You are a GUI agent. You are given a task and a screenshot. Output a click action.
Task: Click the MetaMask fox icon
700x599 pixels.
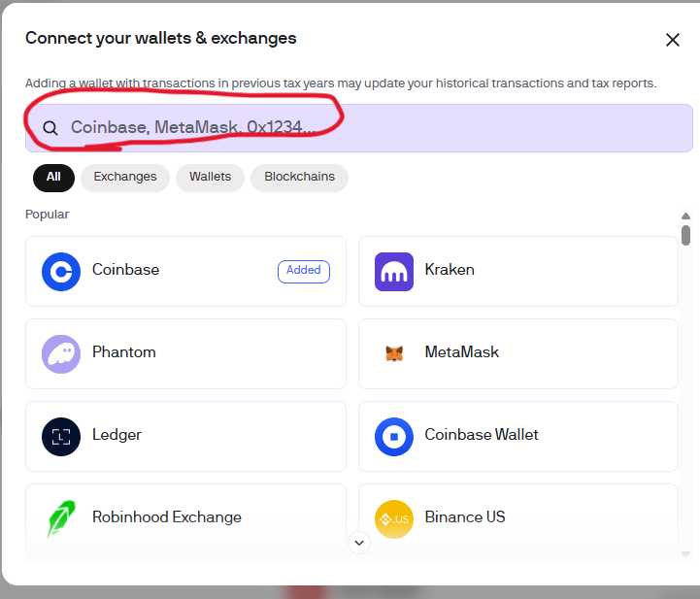[394, 353]
